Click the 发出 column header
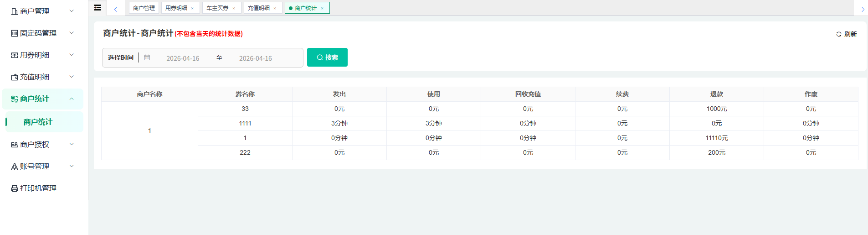Screen dimensions: 868x235 click(x=339, y=94)
